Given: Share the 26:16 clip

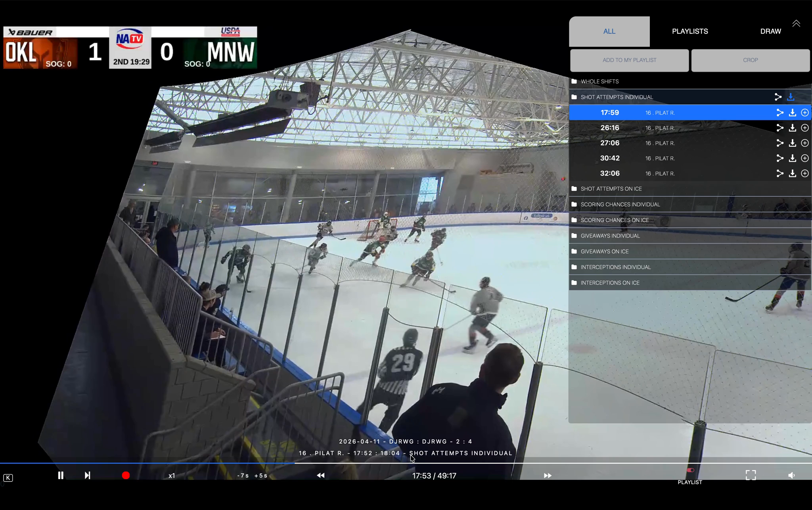Looking at the screenshot, I should coord(779,128).
